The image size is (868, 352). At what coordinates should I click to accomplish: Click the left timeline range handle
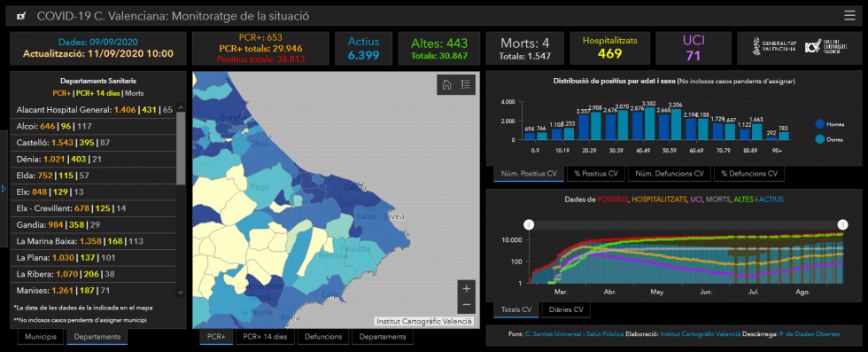[529, 224]
